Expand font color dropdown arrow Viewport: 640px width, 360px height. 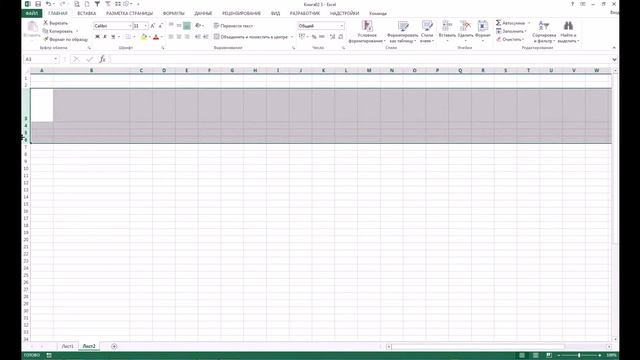[162, 37]
